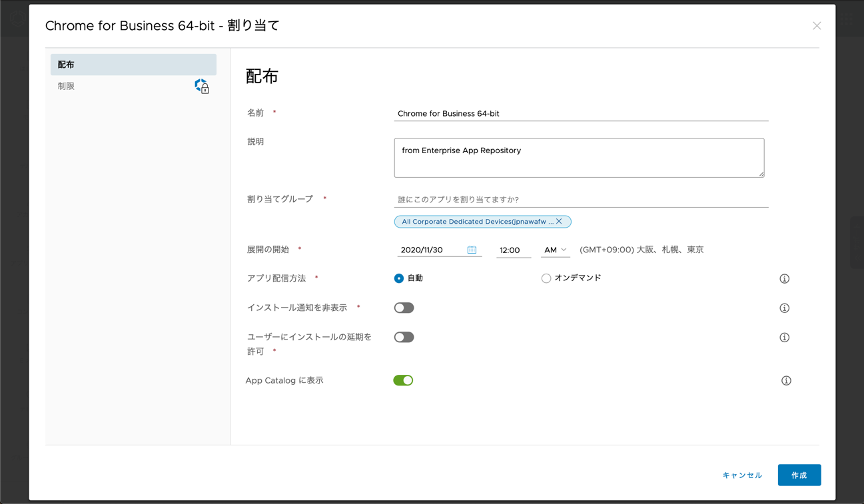
Task: Open the 配布 tab in sidebar
Action: click(133, 65)
